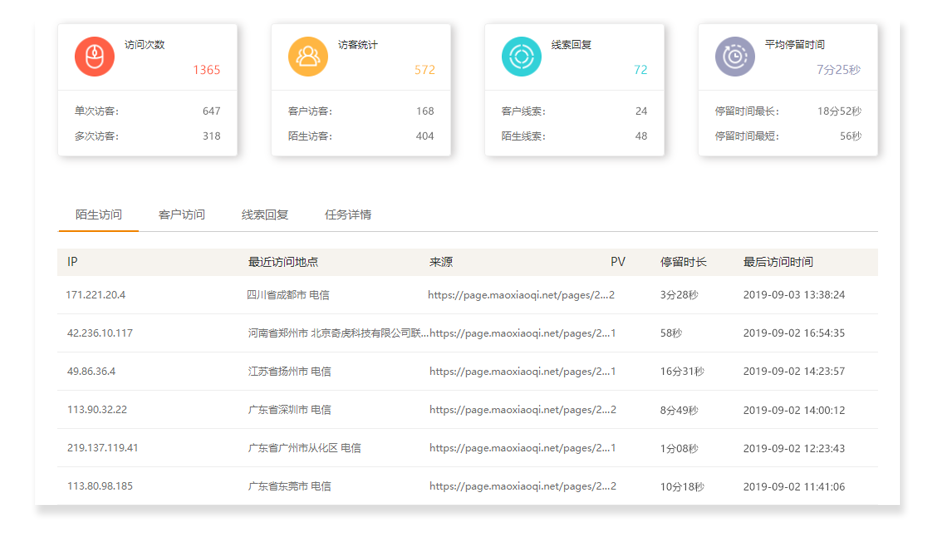
Task: Click 客户线索 value 24
Action: coord(641,111)
